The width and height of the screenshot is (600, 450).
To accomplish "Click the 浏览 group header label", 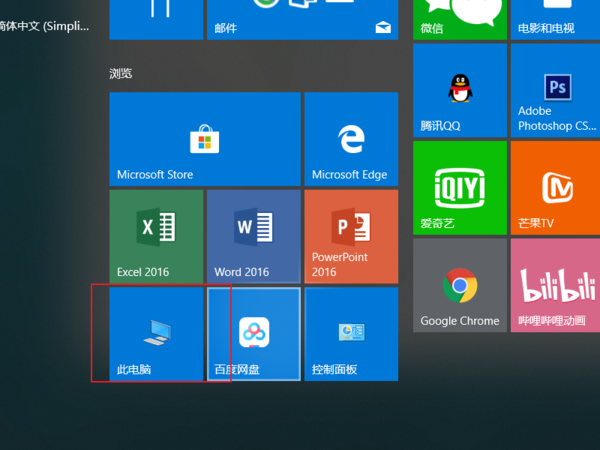I will click(120, 74).
